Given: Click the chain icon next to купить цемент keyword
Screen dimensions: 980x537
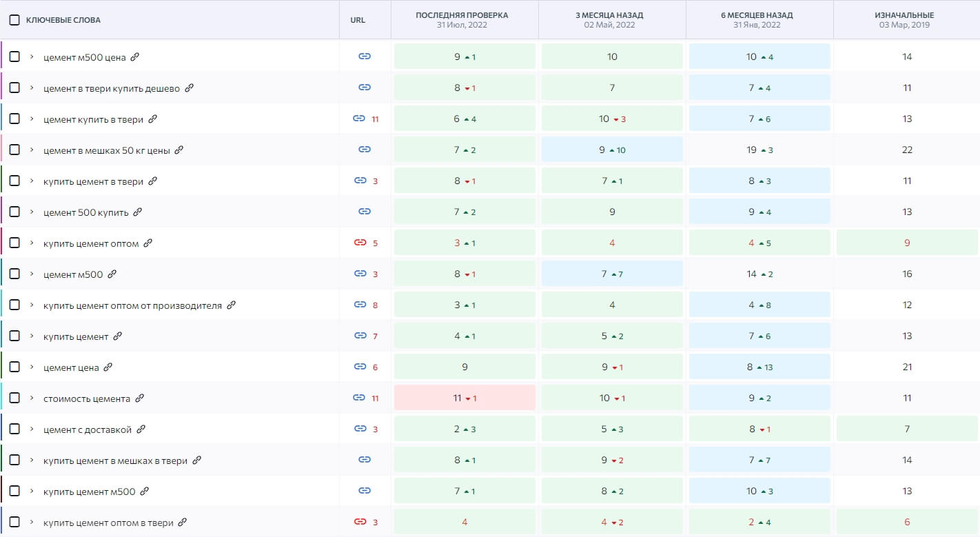Looking at the screenshot, I should (x=360, y=336).
